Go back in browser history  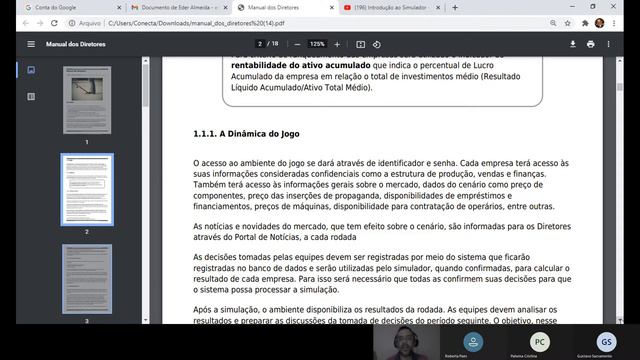point(26,23)
